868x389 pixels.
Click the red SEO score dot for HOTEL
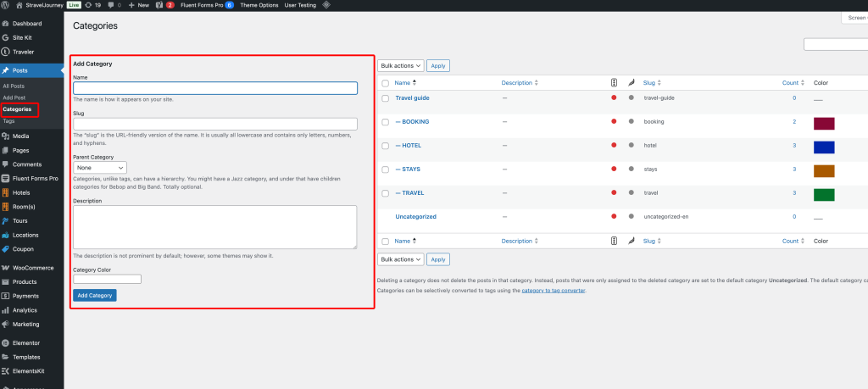coord(614,145)
